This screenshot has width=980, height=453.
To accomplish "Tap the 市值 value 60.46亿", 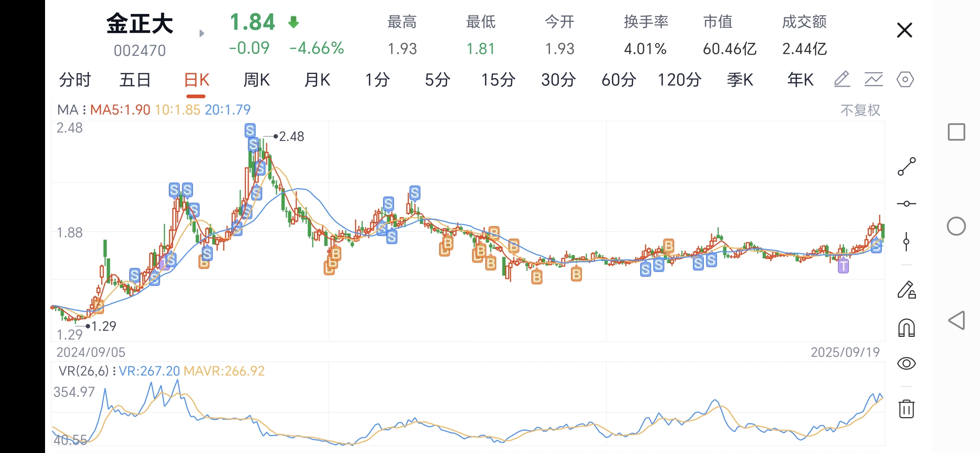I will click(730, 49).
